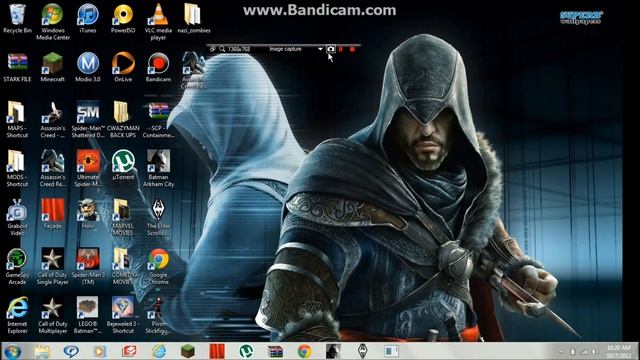Select the OnLive desktop icon
Image resolution: width=640 pixels, height=360 pixels.
(x=123, y=67)
